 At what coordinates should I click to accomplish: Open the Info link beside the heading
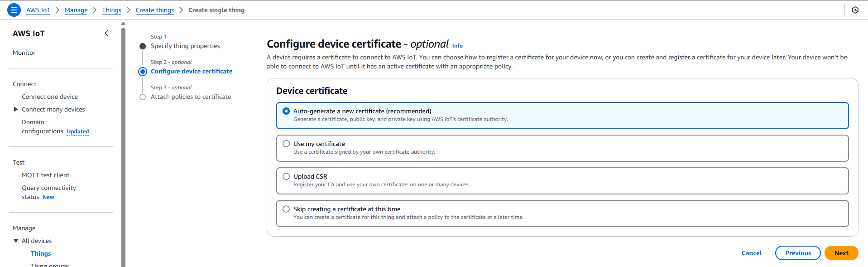457,46
